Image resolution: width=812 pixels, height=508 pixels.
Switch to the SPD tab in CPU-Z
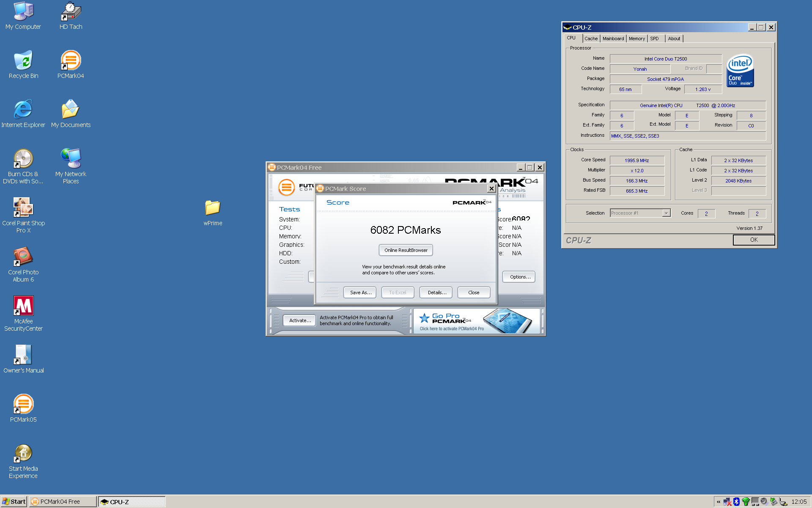coord(656,39)
